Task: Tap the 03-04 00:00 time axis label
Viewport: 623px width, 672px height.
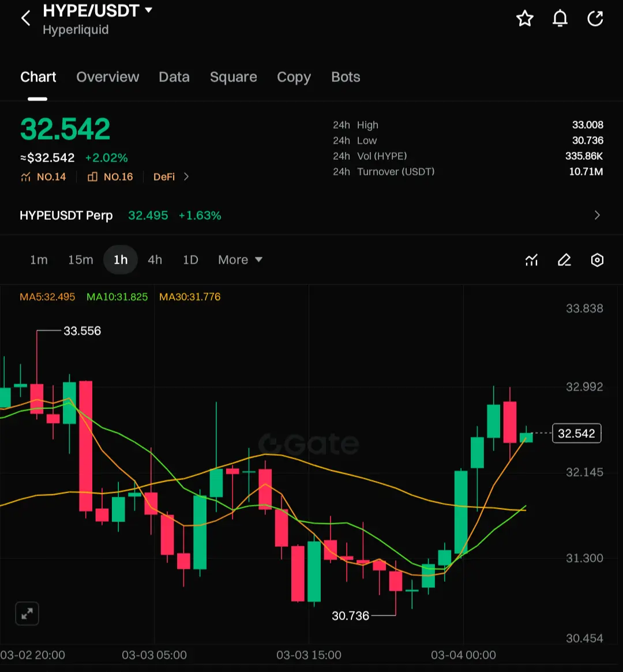Action: tap(463, 655)
